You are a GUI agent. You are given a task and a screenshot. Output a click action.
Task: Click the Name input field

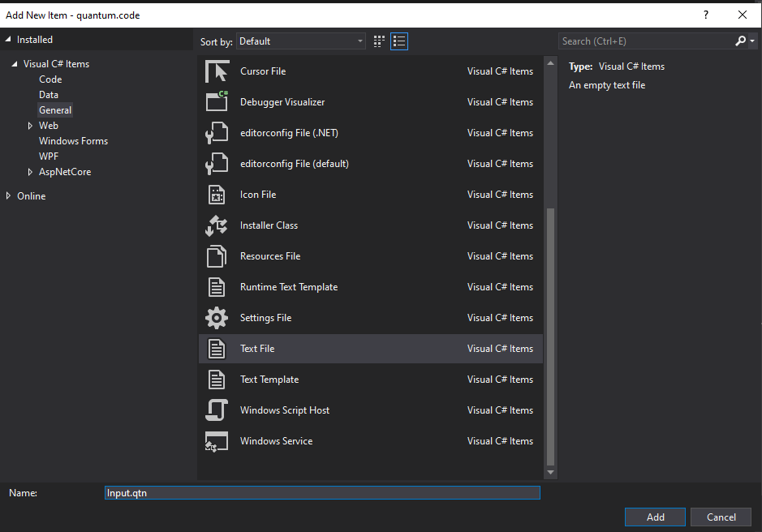click(x=322, y=492)
